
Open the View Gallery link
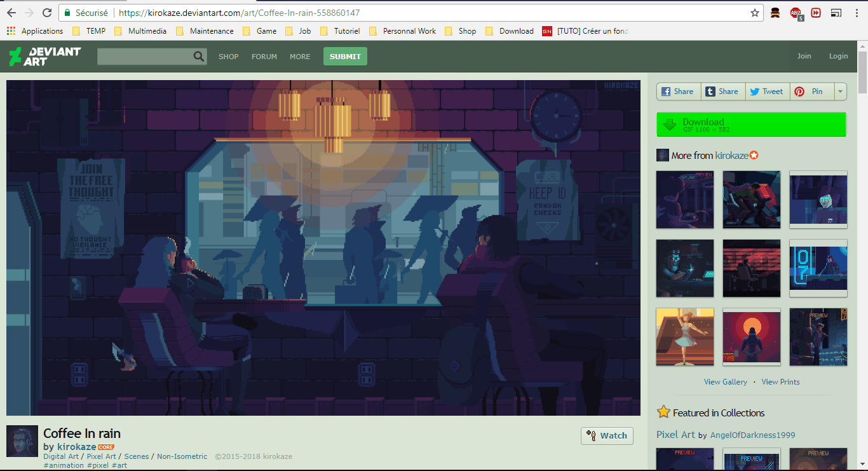point(725,382)
